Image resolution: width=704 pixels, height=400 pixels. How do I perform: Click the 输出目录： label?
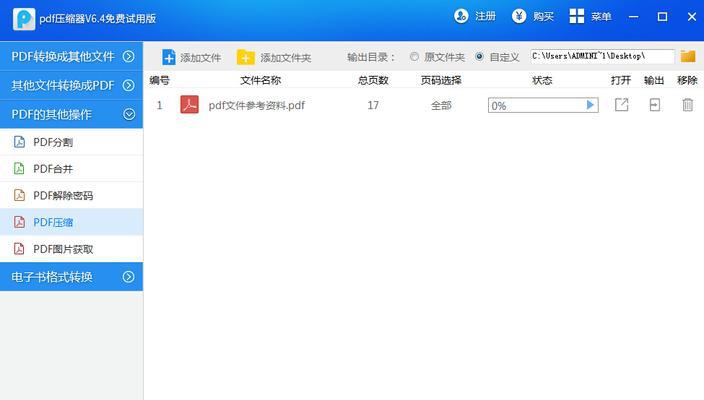372,57
